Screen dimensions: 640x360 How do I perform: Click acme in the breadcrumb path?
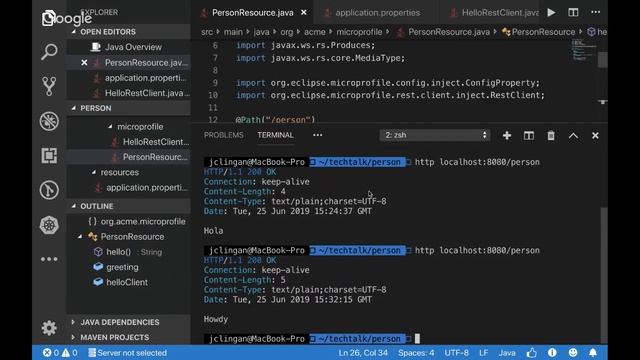point(314,32)
